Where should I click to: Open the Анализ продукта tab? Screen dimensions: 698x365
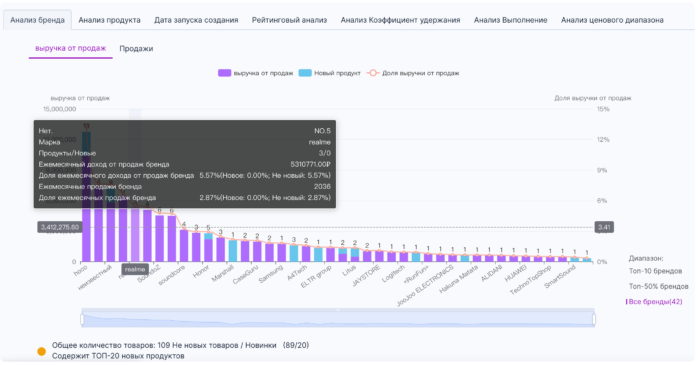click(x=110, y=20)
